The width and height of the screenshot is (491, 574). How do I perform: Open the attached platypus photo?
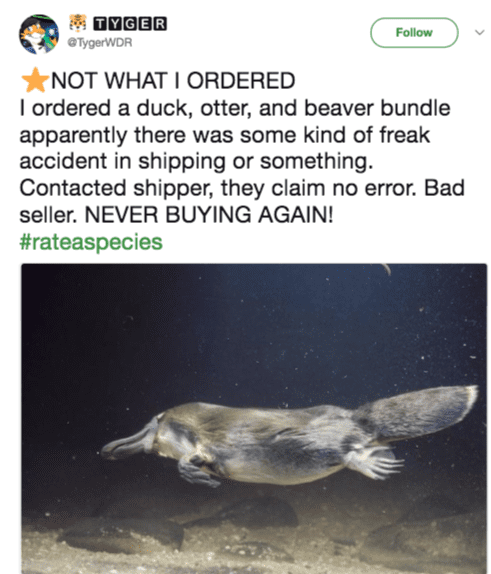point(254,418)
